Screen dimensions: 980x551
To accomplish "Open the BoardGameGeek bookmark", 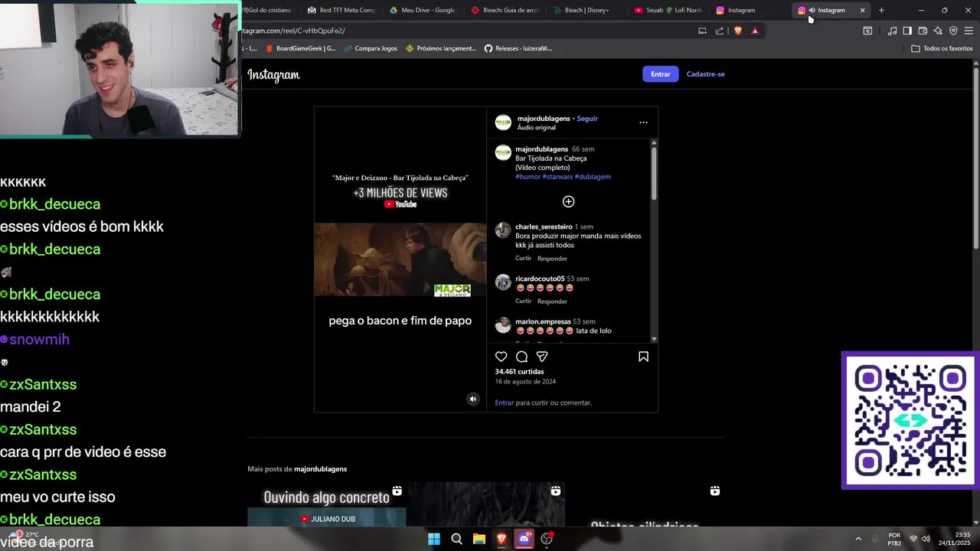I will tap(300, 48).
